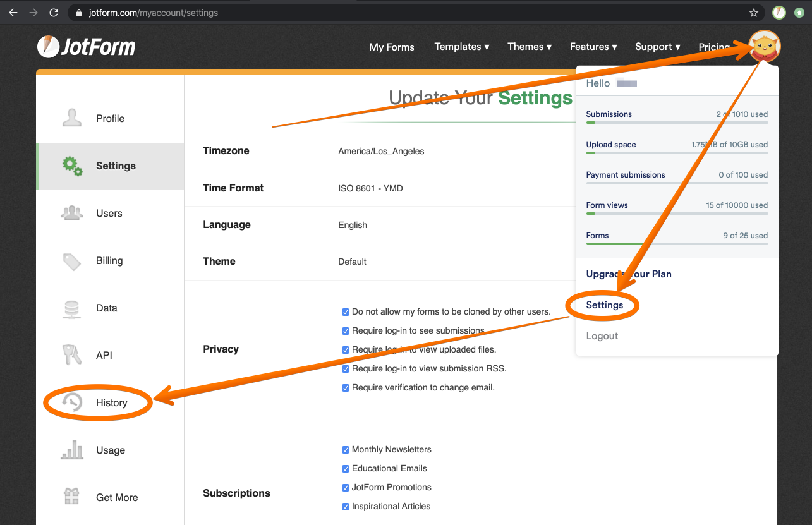
Task: Go back in browser
Action: pos(13,12)
